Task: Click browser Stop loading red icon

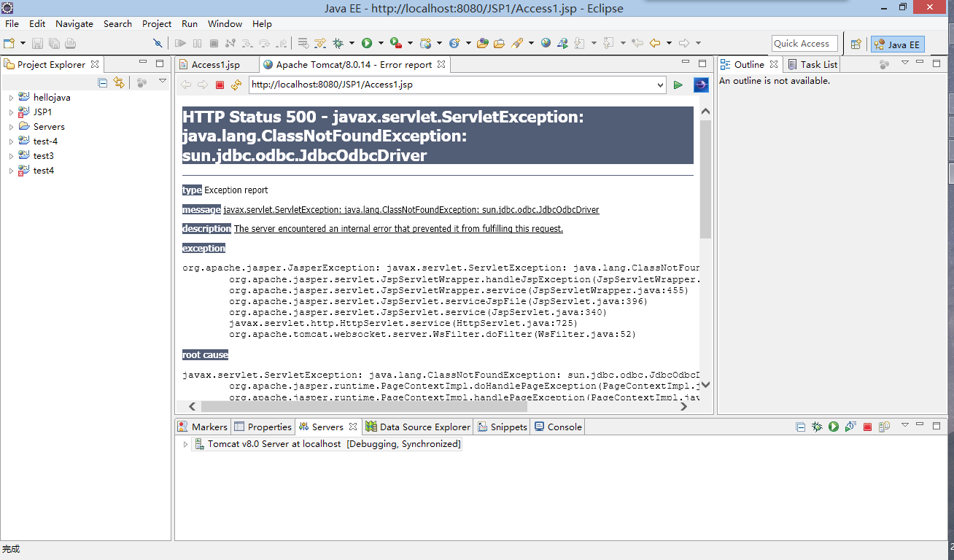Action: 220,85
